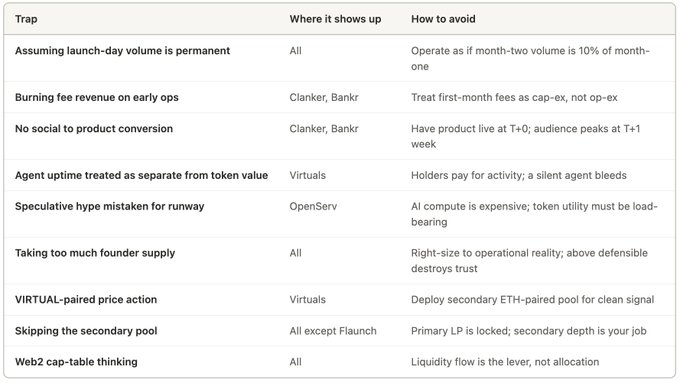Screen dimensions: 680x383
Task: Select 'Holders pay for activity' advice cell
Action: [519, 175]
